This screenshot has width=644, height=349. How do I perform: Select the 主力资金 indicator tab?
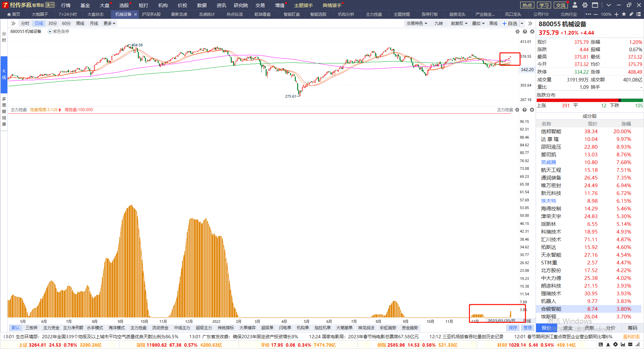point(51,328)
